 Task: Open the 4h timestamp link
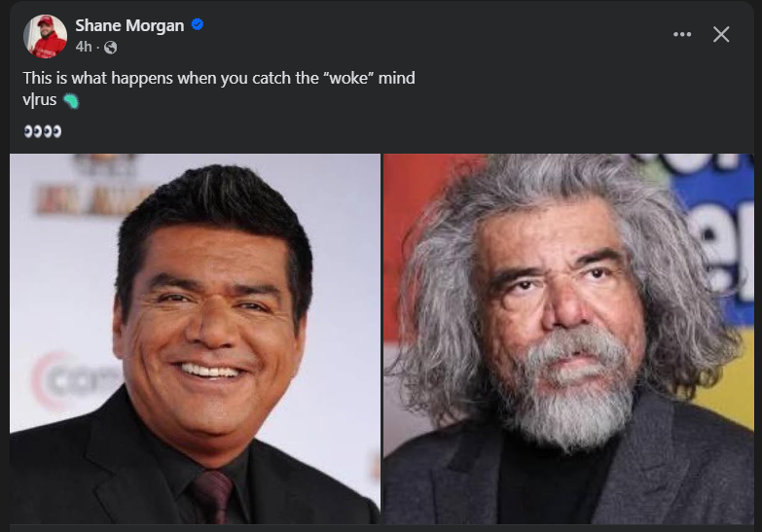pyautogui.click(x=84, y=47)
